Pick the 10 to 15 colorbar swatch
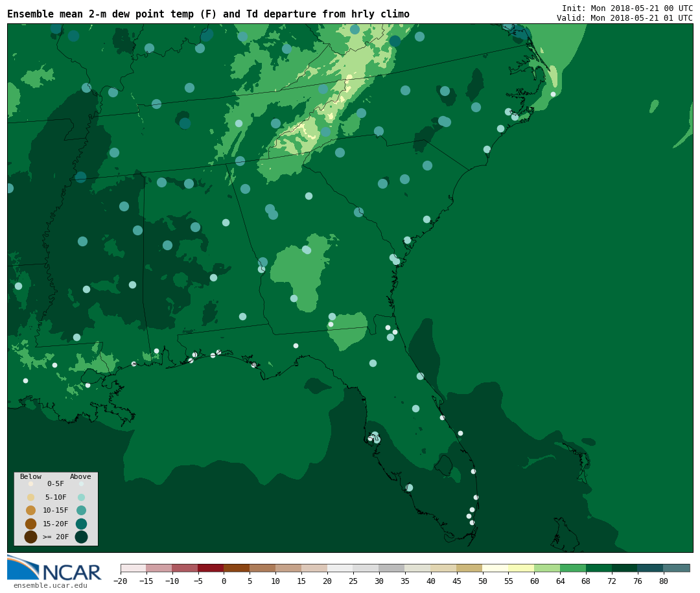The height and width of the screenshot is (593, 700). point(288,568)
